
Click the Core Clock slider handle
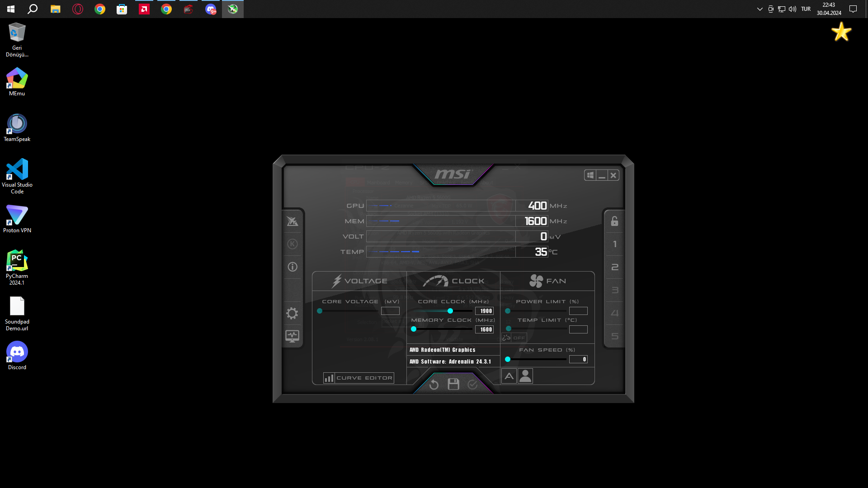pyautogui.click(x=450, y=311)
